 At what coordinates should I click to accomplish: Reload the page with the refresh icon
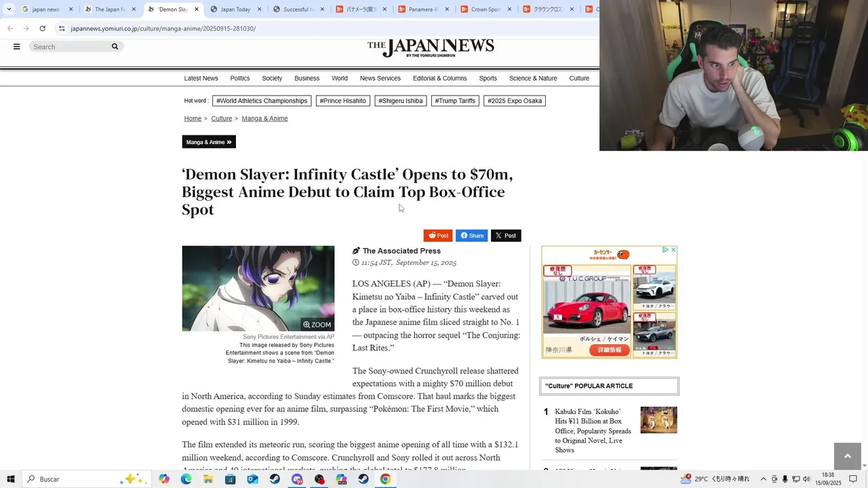click(42, 28)
